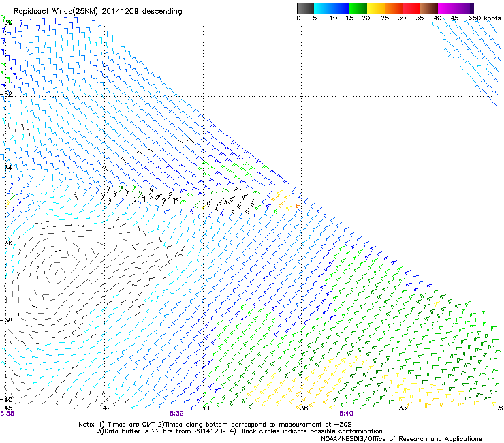The width and height of the screenshot is (504, 443).
Task: Click the brown 35-40 knots legend swatch
Action: pos(429,8)
